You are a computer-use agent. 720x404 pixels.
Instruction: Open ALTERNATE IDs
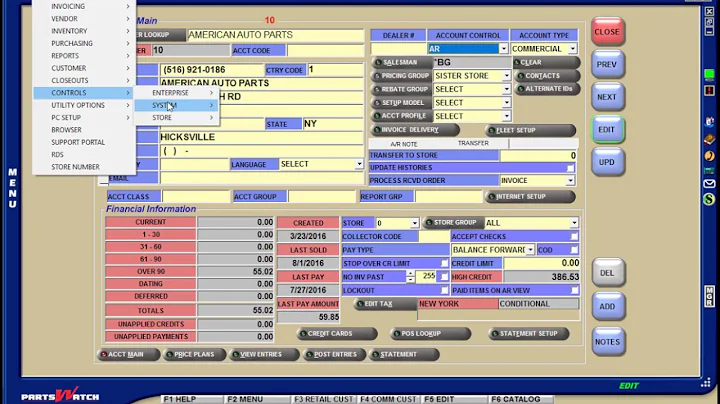[x=546, y=89]
